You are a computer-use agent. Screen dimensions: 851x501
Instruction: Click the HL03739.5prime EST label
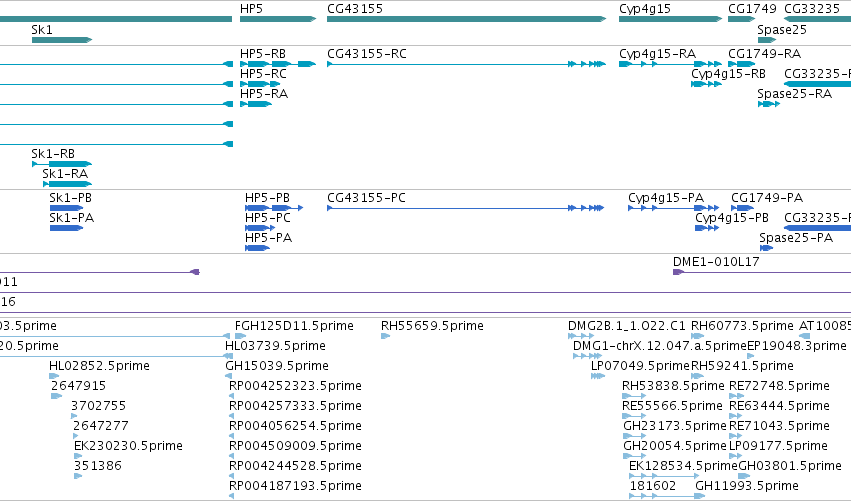[x=275, y=346]
